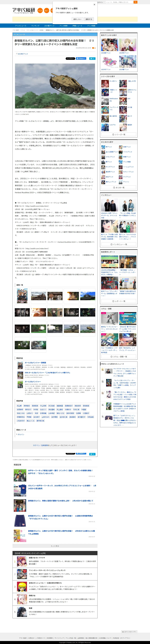Click もっと見る under related articles
Image resolution: width=150 pixels, height=644 pixels.
click(55, 546)
